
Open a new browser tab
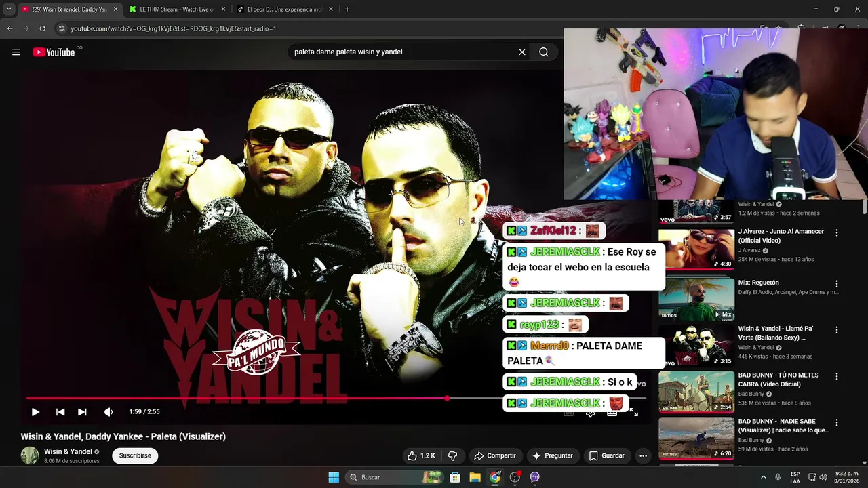pyautogui.click(x=347, y=9)
